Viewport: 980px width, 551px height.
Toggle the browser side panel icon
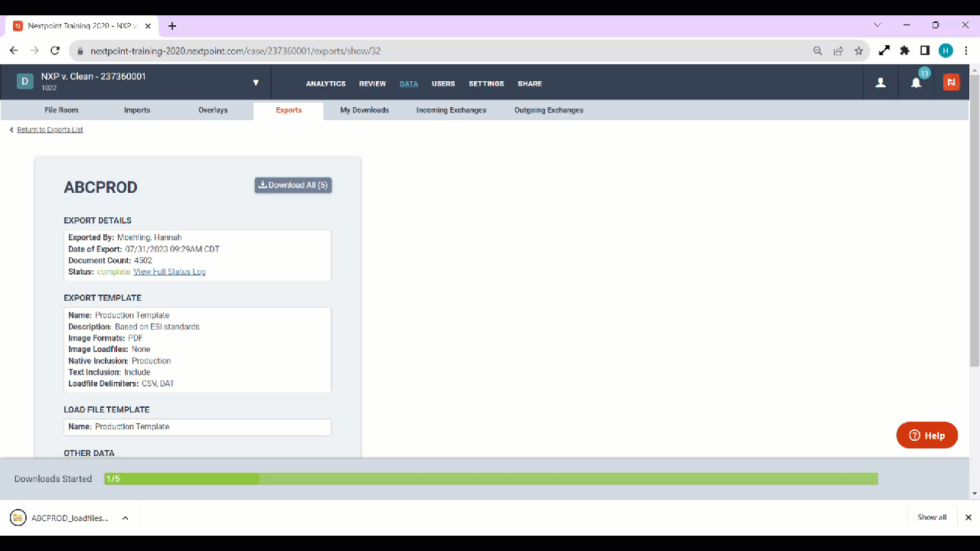point(925,51)
